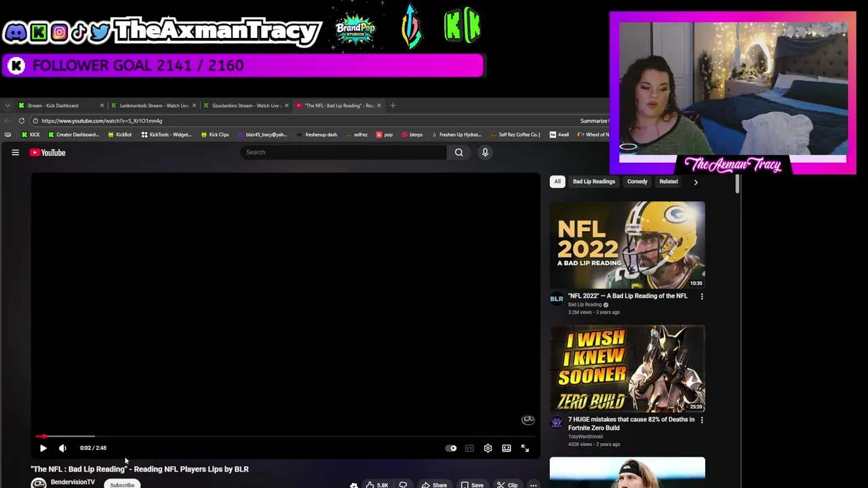Open the Zero Build Fortnite thumbnail
Viewport: 868px width, 488px height.
click(627, 369)
